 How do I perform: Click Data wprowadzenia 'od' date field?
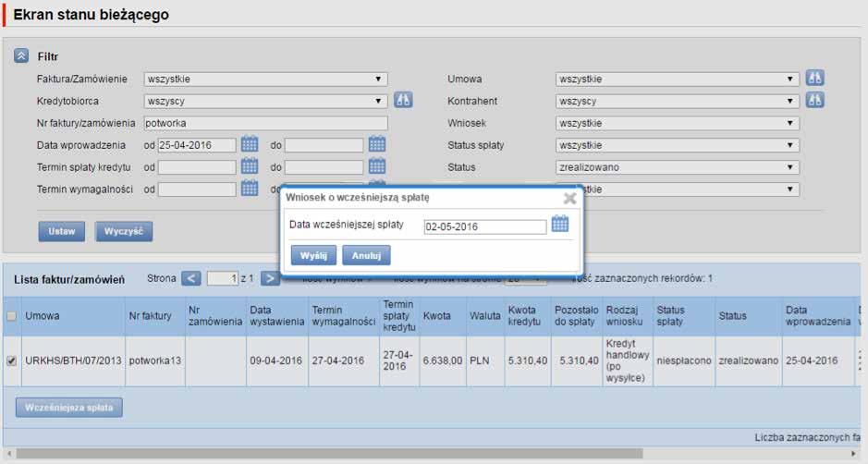197,145
